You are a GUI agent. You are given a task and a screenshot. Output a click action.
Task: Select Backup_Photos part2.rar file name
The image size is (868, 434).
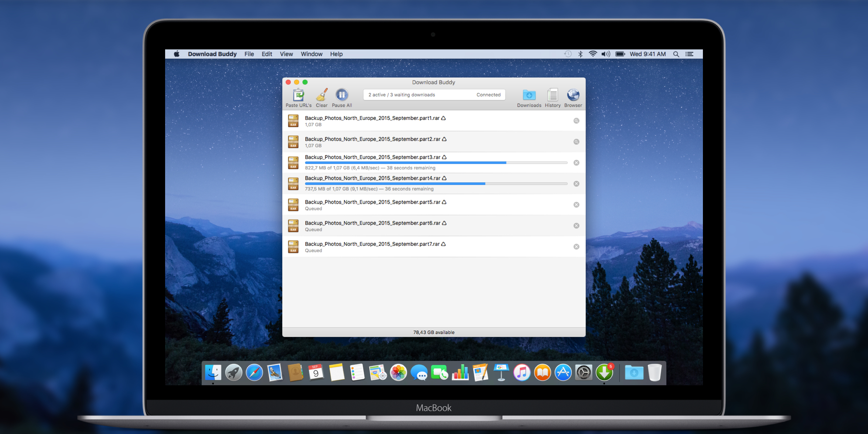point(373,139)
